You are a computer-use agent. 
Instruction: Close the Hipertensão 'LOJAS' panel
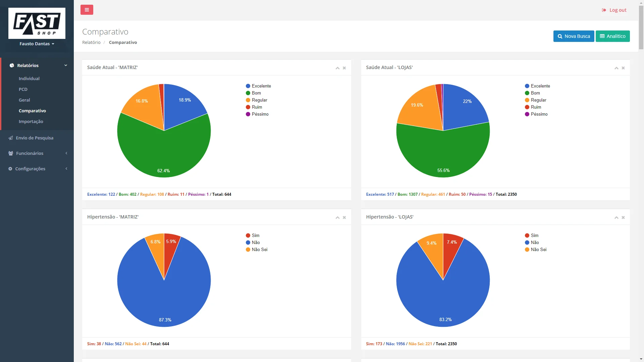pos(623,218)
